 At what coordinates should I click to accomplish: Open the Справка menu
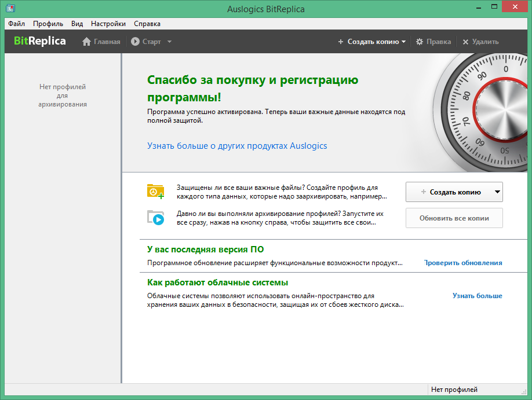[147, 24]
